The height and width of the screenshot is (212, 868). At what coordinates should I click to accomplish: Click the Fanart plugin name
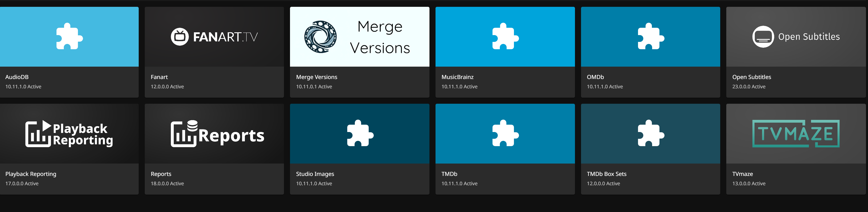point(159,77)
